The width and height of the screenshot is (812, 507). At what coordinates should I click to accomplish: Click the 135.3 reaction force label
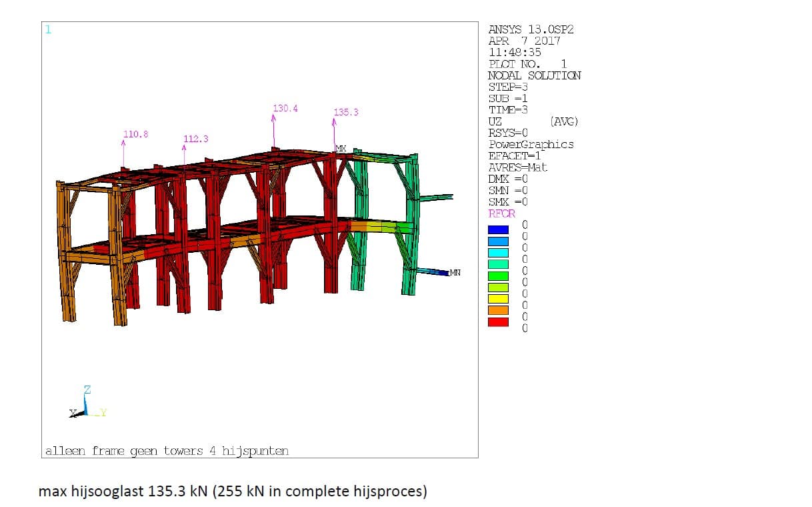(346, 112)
